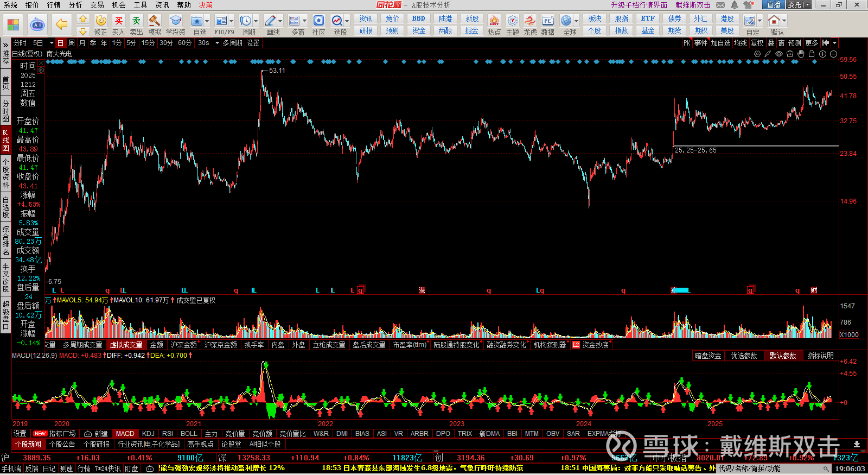Switch to 个股公告 tab
Viewport: 868px width, 475px height.
coord(62,444)
